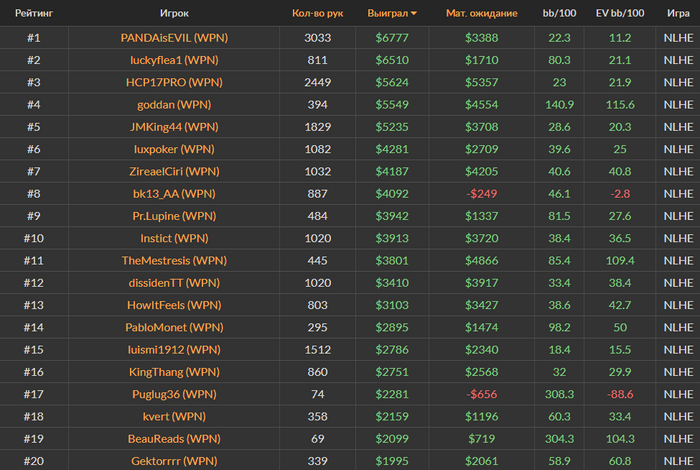Open ZireaelCiri (WPN) profile
The width and height of the screenshot is (700, 470).
(174, 171)
